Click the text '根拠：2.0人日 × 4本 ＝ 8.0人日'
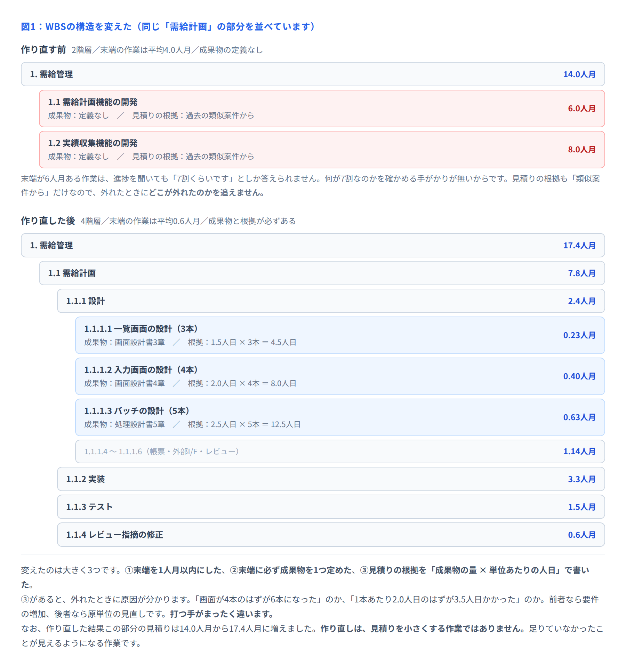 coord(242,383)
